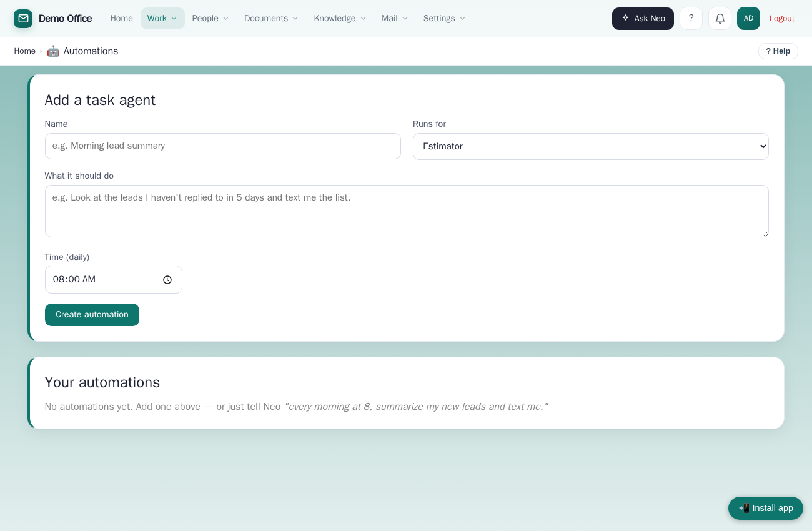This screenshot has width=812, height=531.
Task: Click the Install app button
Action: click(765, 508)
